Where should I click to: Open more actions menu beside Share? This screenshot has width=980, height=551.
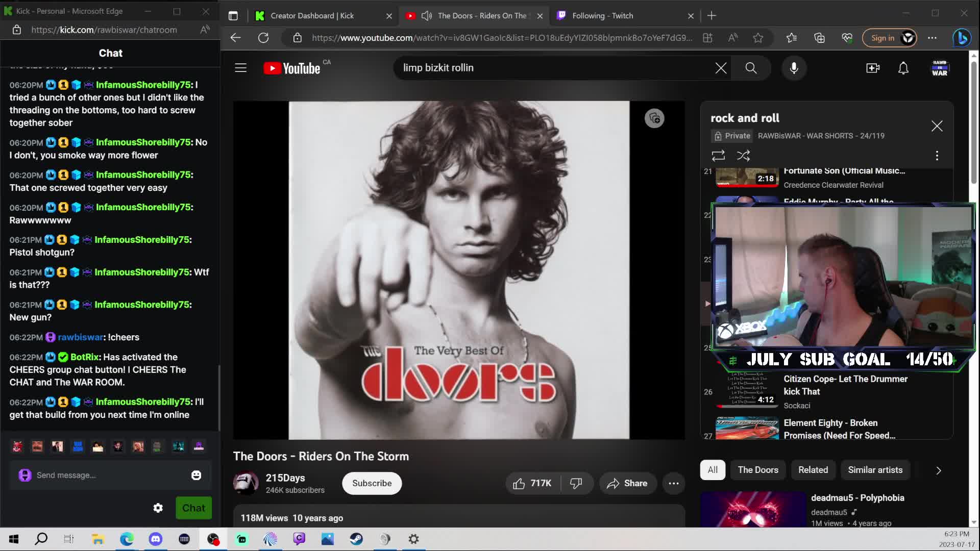click(673, 483)
